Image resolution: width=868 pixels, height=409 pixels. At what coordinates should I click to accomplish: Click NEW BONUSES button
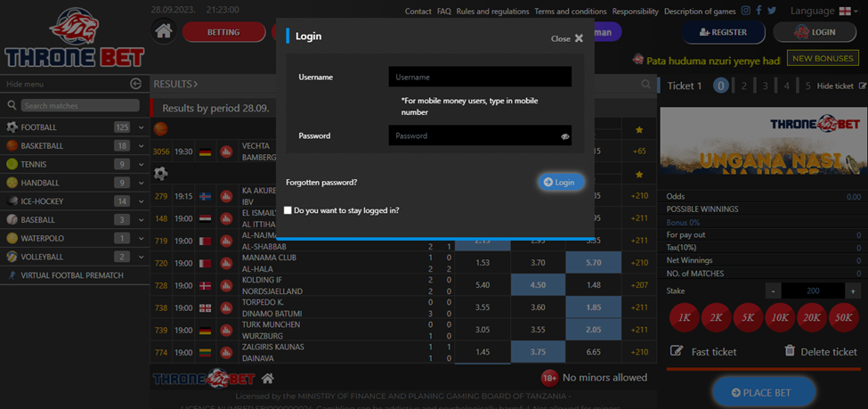(x=822, y=58)
